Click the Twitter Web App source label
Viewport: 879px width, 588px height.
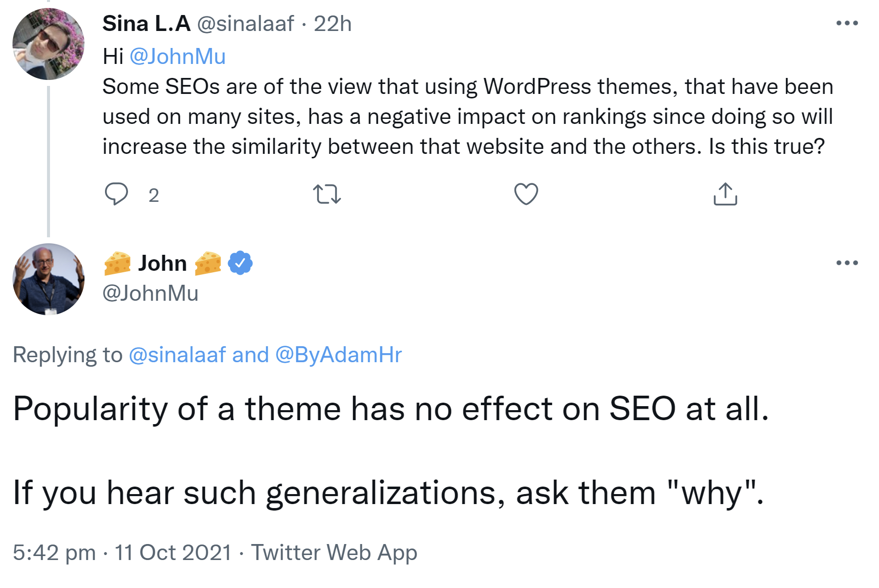[333, 552]
